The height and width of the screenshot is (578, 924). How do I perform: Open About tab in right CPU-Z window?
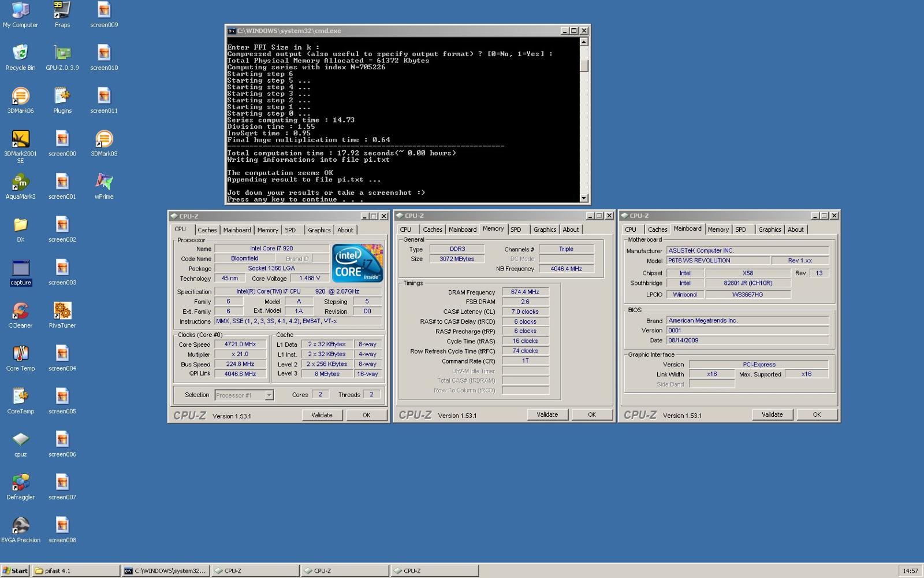click(795, 229)
